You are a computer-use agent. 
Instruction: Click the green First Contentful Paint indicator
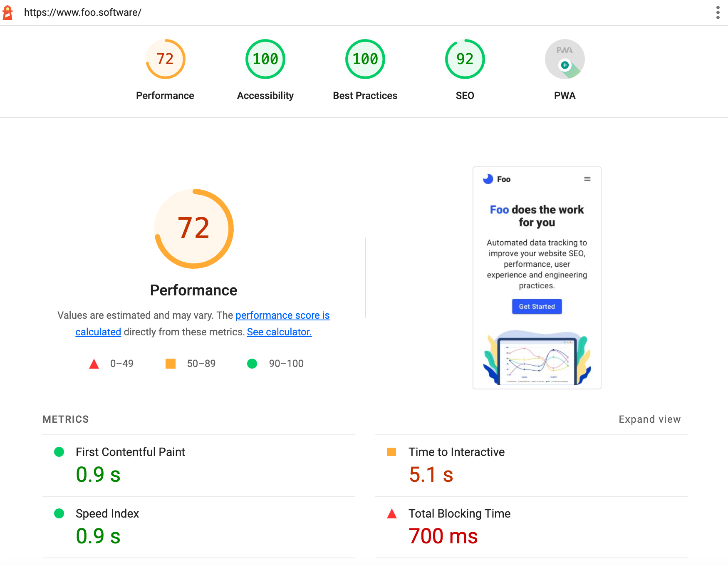59,452
